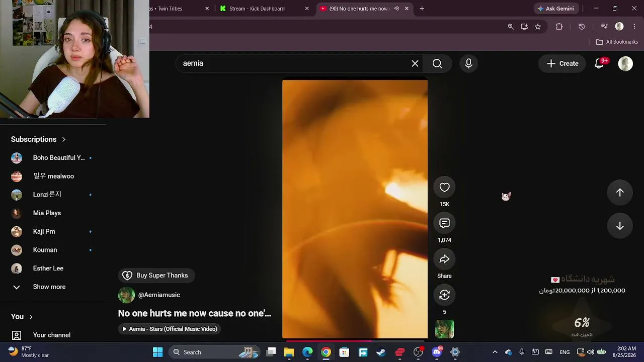
Task: Open the 밀우 mealwoo subscription
Action: coord(53,176)
